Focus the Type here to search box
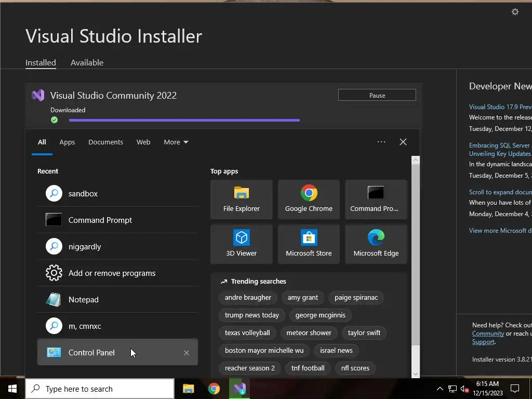The width and height of the screenshot is (532, 399). click(x=100, y=389)
